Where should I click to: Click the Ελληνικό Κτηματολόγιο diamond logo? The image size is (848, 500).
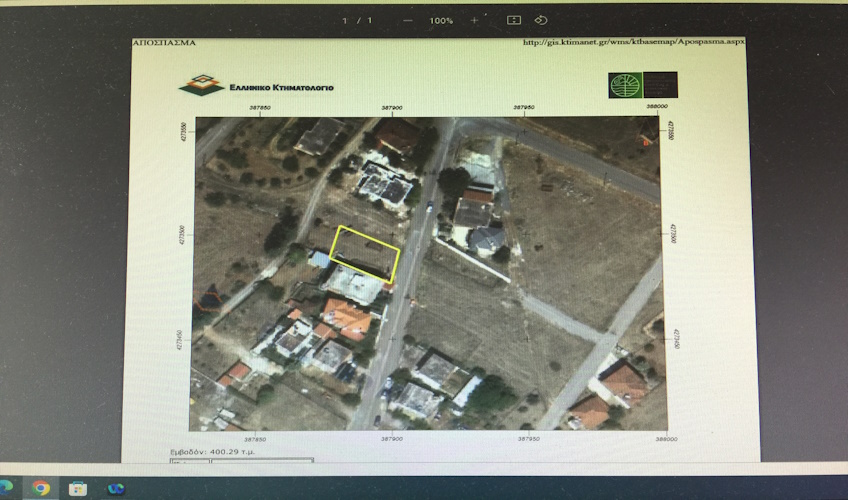pos(201,85)
